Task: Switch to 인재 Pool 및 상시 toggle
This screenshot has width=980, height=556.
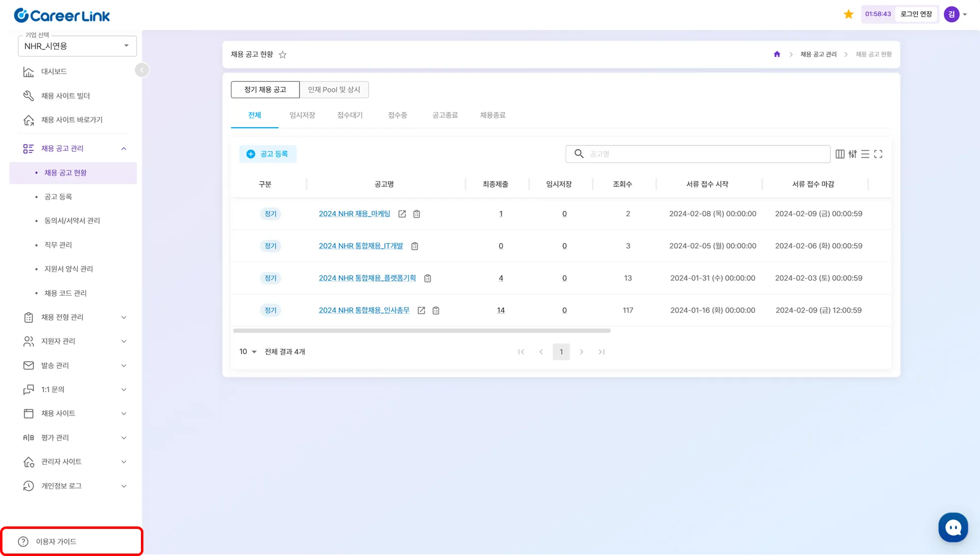Action: [x=334, y=90]
